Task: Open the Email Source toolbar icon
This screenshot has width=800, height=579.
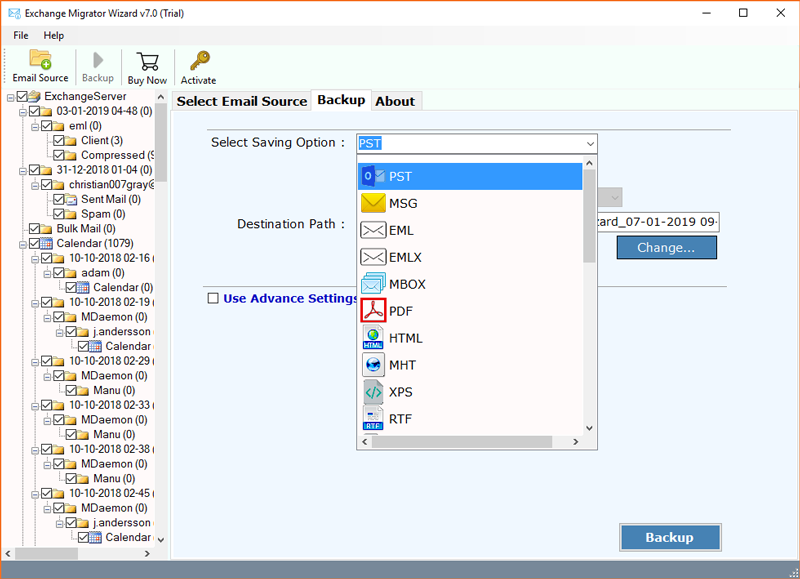Action: coord(40,59)
